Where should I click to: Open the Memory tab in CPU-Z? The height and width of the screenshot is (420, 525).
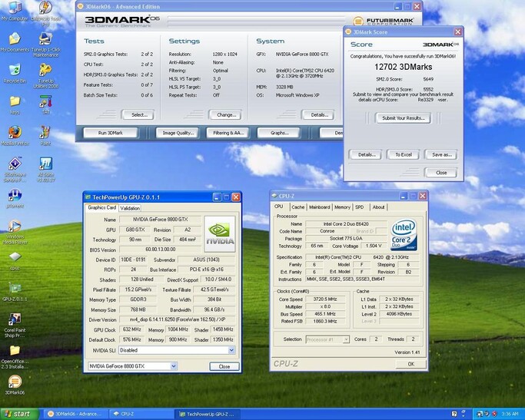point(342,207)
